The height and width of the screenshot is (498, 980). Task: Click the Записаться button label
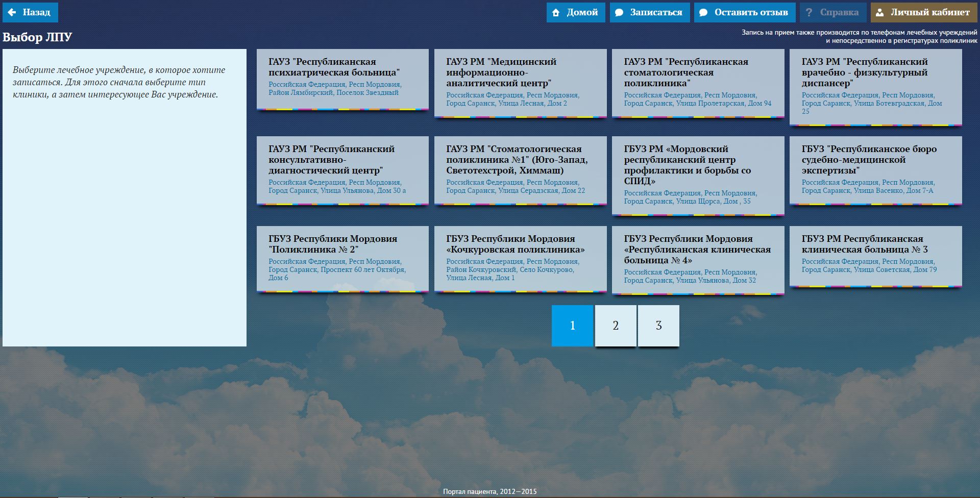(656, 12)
